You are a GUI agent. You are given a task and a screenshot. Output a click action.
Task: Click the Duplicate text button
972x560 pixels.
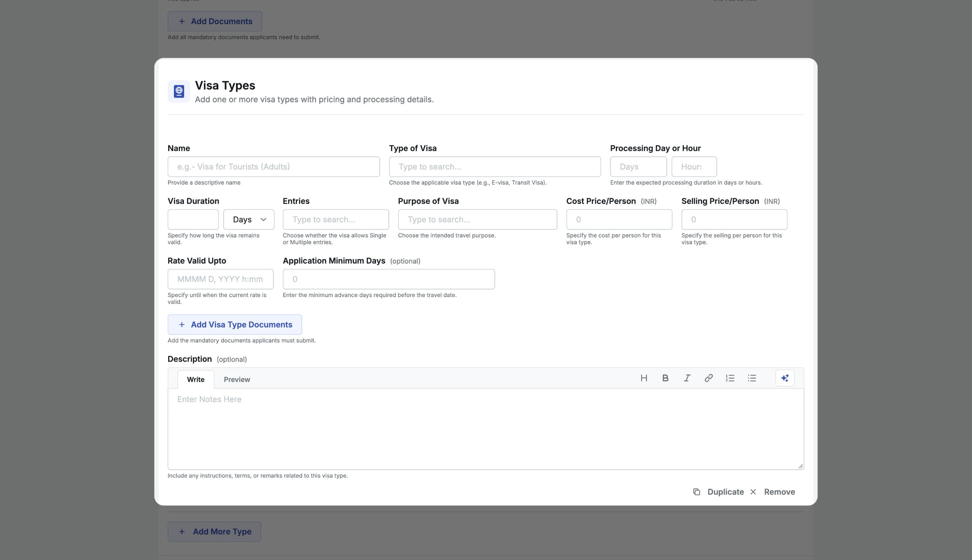(725, 492)
